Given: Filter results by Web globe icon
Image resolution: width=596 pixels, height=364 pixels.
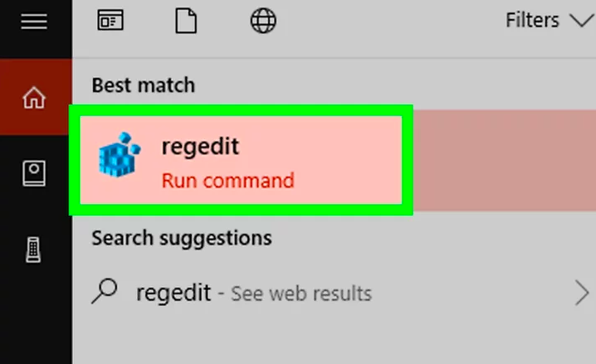Looking at the screenshot, I should click(263, 21).
